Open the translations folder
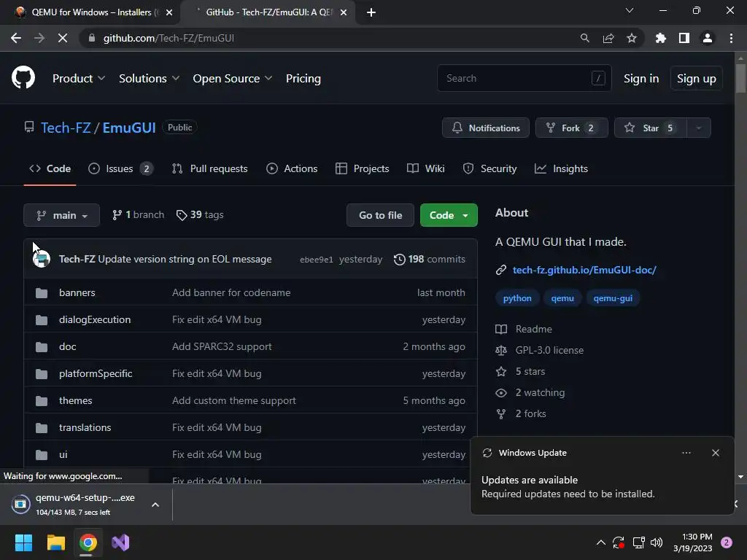The width and height of the screenshot is (747, 560). pos(85,427)
